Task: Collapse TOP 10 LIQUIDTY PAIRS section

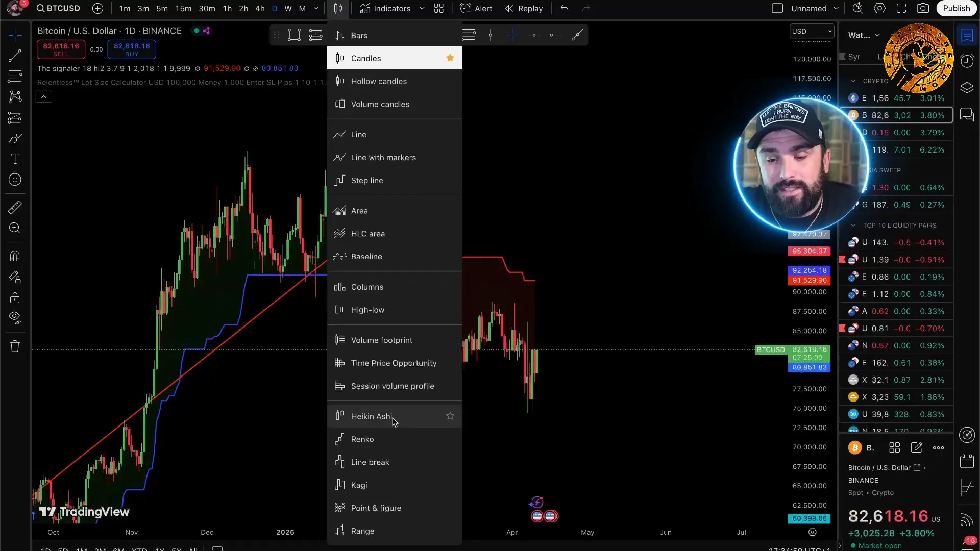Action: (x=853, y=225)
